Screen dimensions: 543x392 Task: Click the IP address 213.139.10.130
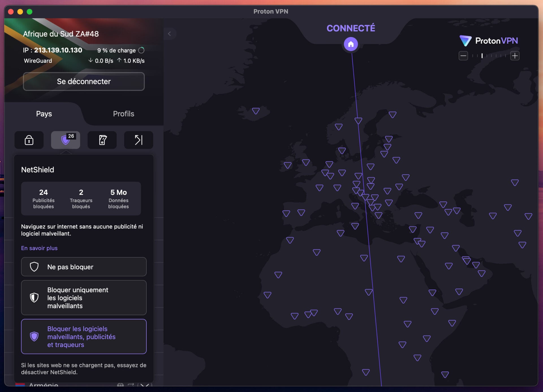click(58, 50)
